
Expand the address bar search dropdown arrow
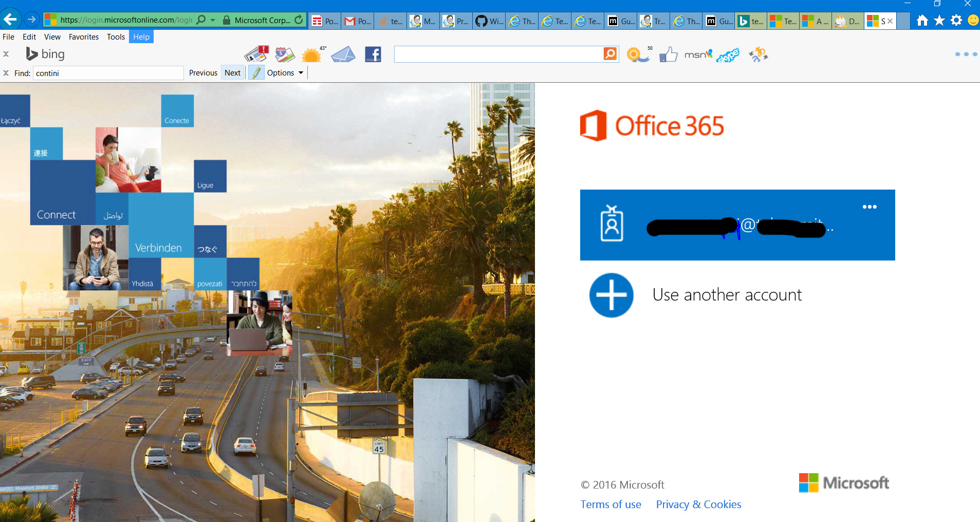(213, 20)
